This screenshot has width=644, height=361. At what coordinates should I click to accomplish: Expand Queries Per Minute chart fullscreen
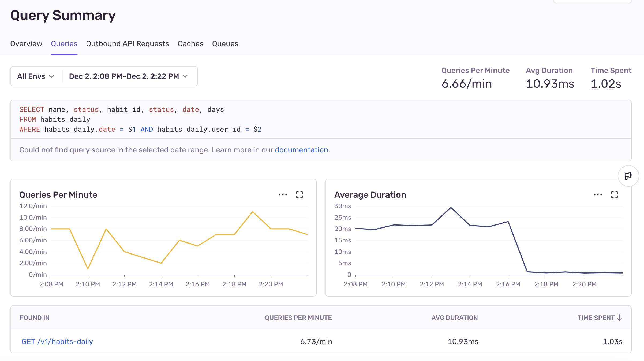299,195
